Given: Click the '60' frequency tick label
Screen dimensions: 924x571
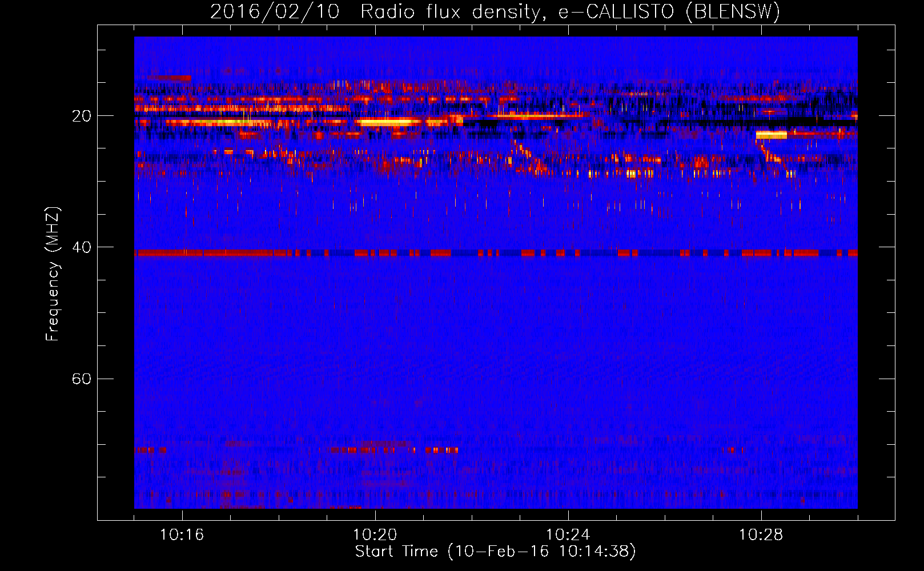Looking at the screenshot, I should [x=81, y=379].
